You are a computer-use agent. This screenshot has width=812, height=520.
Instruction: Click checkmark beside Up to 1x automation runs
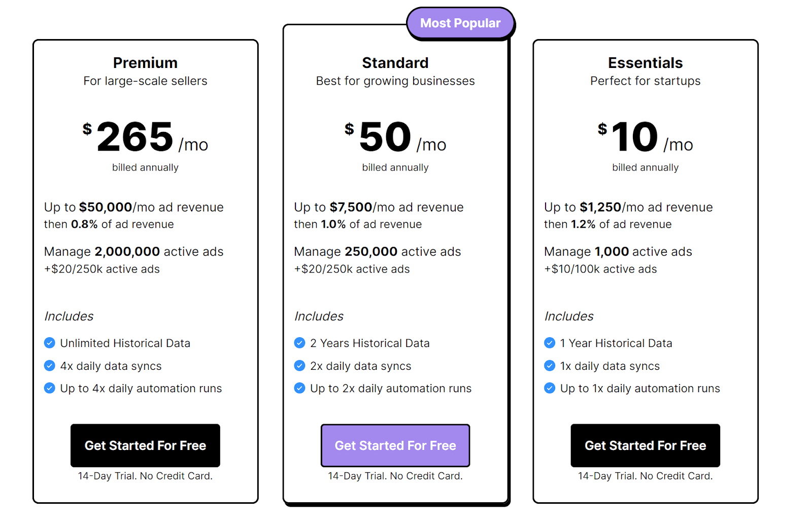click(550, 388)
